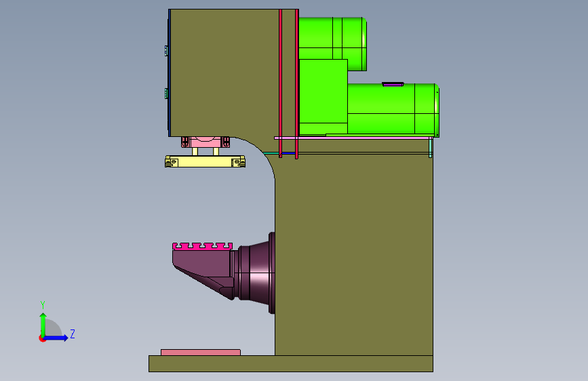Viewport: 588px width, 381px height.
Task: Select the upper cyan bracket on front panel
Action: (x=166, y=51)
